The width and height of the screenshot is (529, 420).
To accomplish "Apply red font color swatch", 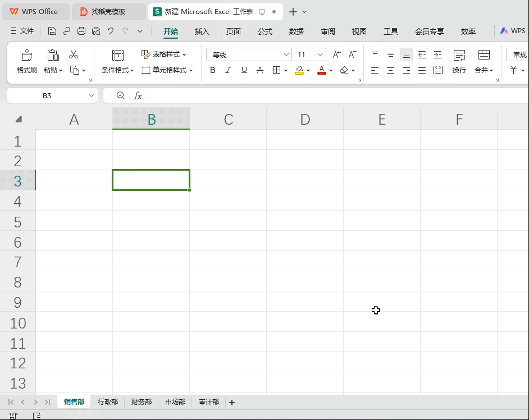I will 322,70.
